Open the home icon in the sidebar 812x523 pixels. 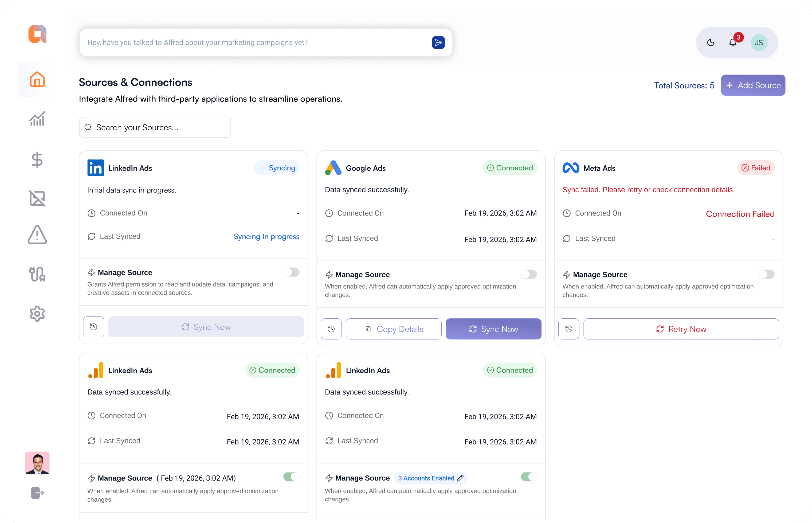(x=37, y=80)
